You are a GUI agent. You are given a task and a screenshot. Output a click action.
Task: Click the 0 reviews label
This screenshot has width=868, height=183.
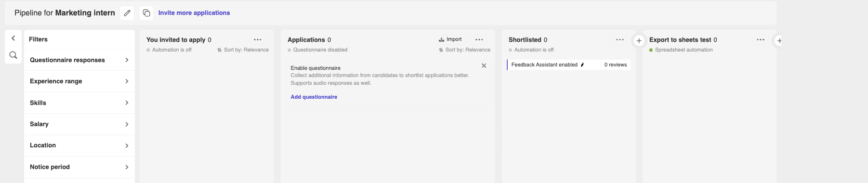(616, 65)
